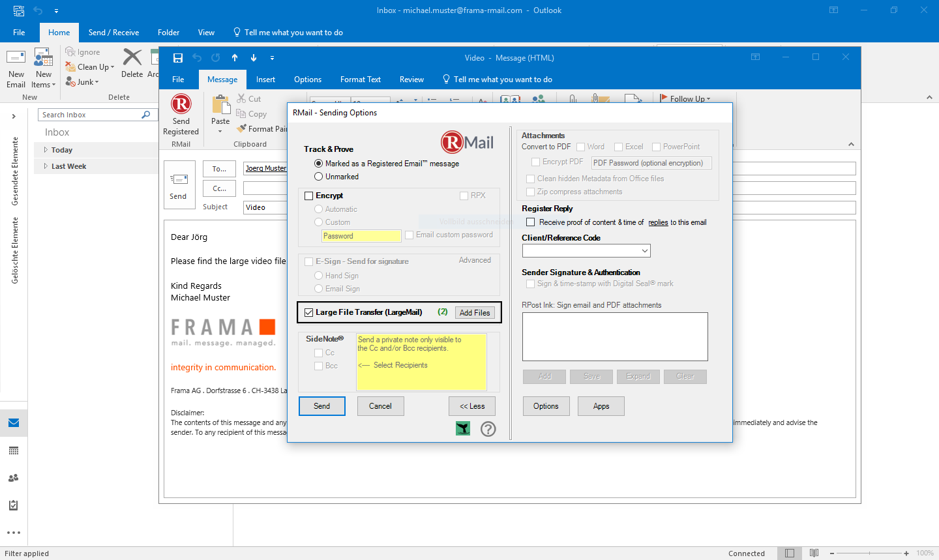Open the Review tab in message window
The height and width of the screenshot is (560, 939).
[411, 80]
